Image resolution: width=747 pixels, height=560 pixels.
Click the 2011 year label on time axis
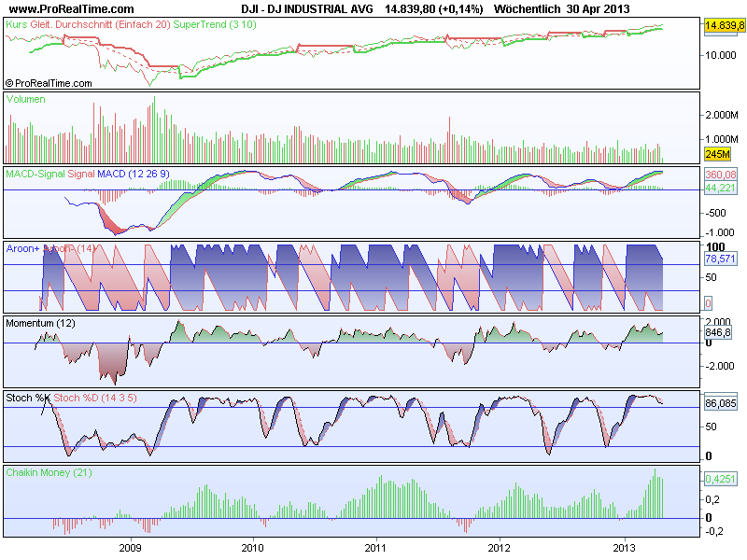[x=375, y=548]
